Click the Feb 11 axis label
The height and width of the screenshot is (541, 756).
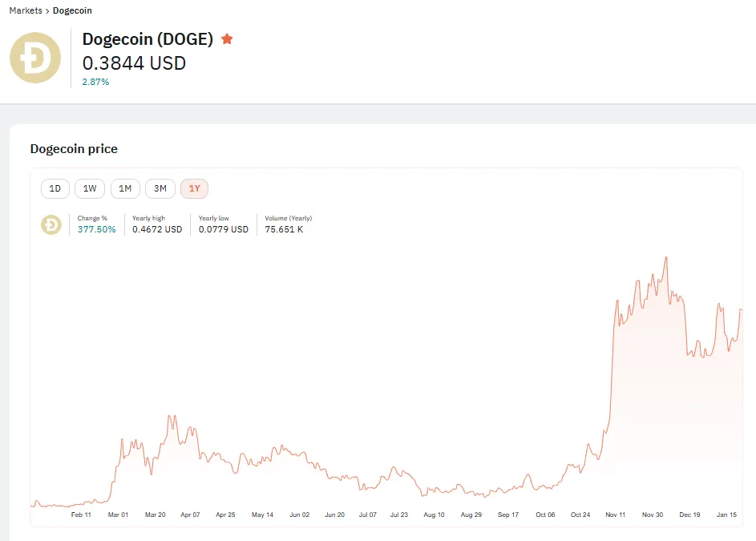point(81,515)
